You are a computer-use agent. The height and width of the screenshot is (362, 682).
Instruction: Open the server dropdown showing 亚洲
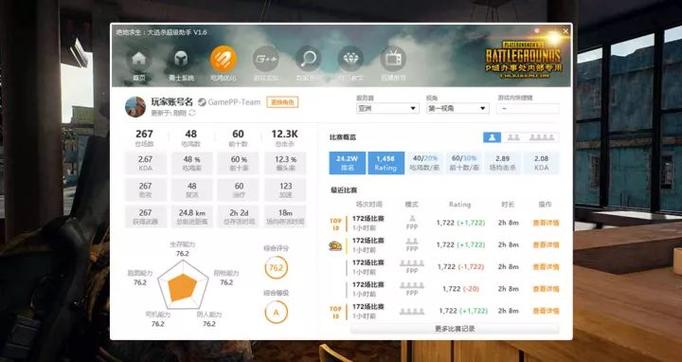coord(388,108)
